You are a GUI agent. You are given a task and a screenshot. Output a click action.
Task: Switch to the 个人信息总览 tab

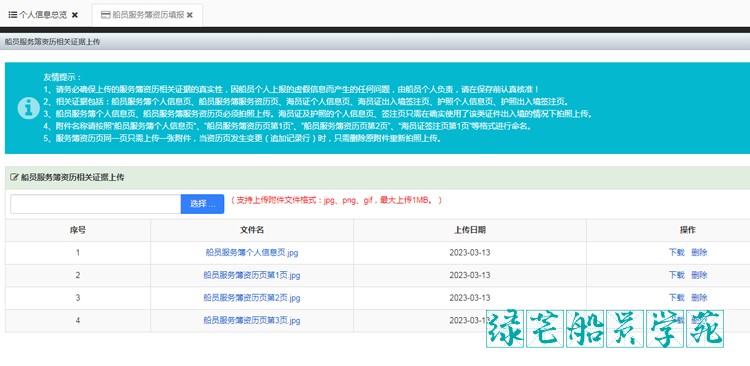[44, 15]
